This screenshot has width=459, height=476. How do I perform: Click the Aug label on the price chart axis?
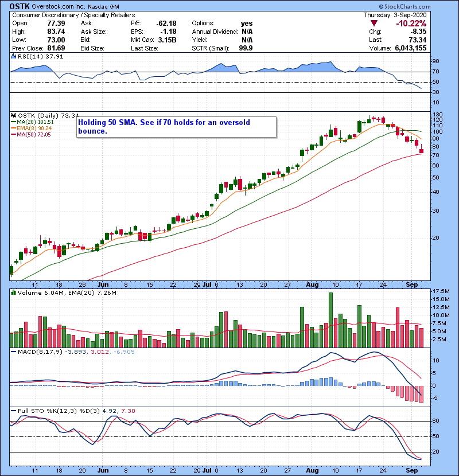(x=312, y=285)
